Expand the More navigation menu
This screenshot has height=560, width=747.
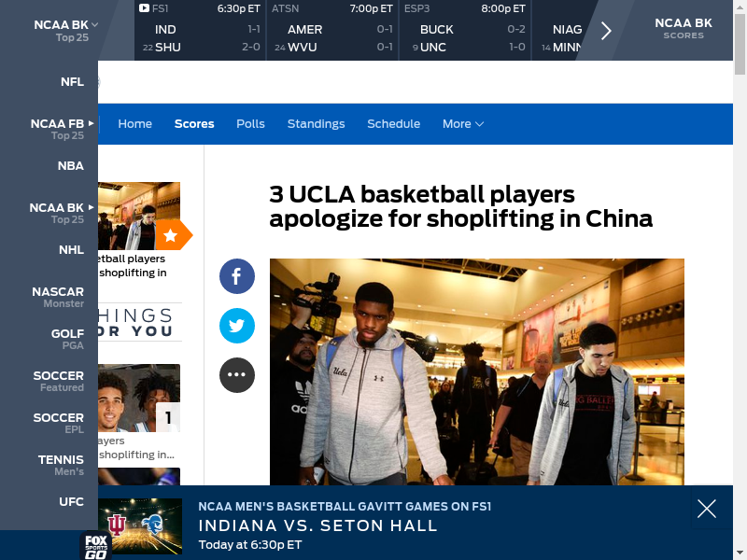pyautogui.click(x=463, y=124)
